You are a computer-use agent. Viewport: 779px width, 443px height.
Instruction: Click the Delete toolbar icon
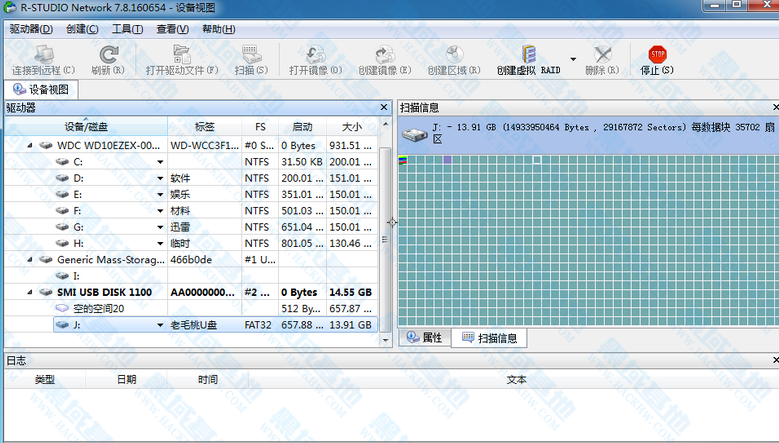(x=603, y=54)
